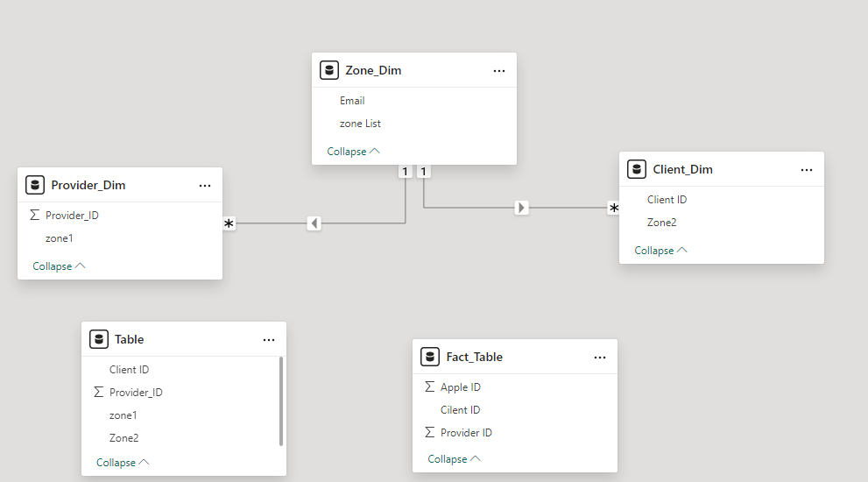The image size is (868, 482).
Task: Click the Provider_Dim table database icon
Action: (x=35, y=185)
